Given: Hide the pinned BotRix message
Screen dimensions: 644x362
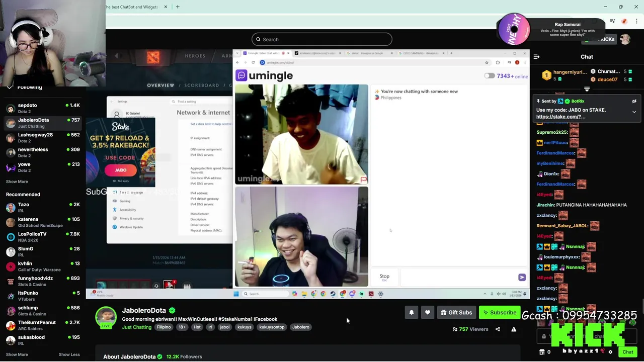Looking at the screenshot, I should click(x=634, y=101).
